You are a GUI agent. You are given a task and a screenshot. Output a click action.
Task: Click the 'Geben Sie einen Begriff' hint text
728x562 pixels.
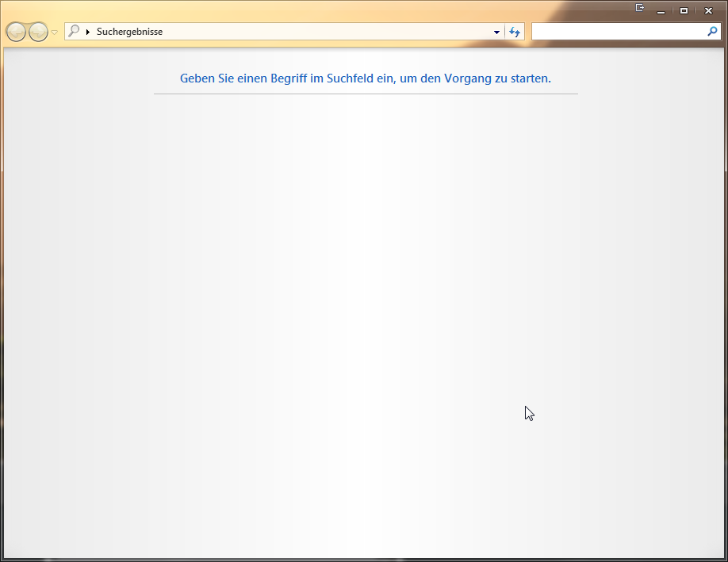366,78
